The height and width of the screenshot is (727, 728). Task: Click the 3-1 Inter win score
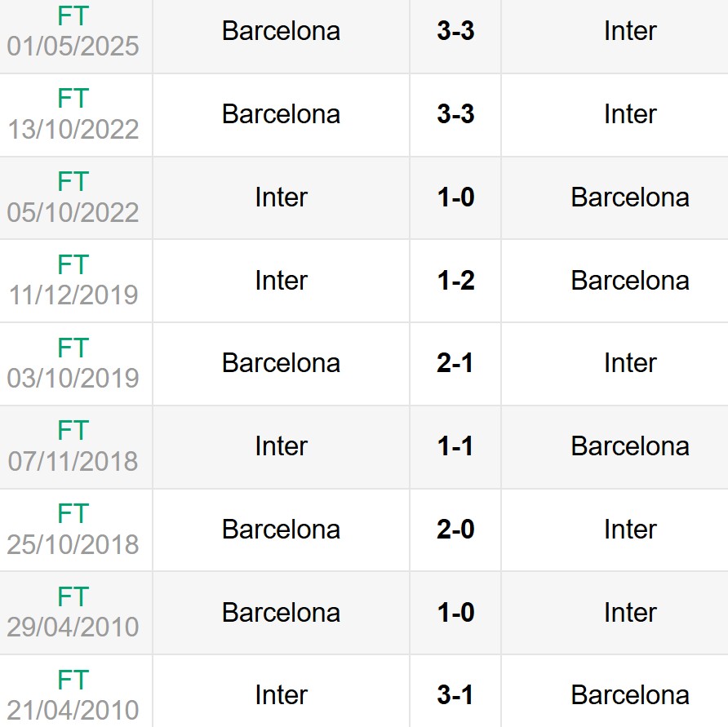pos(455,695)
